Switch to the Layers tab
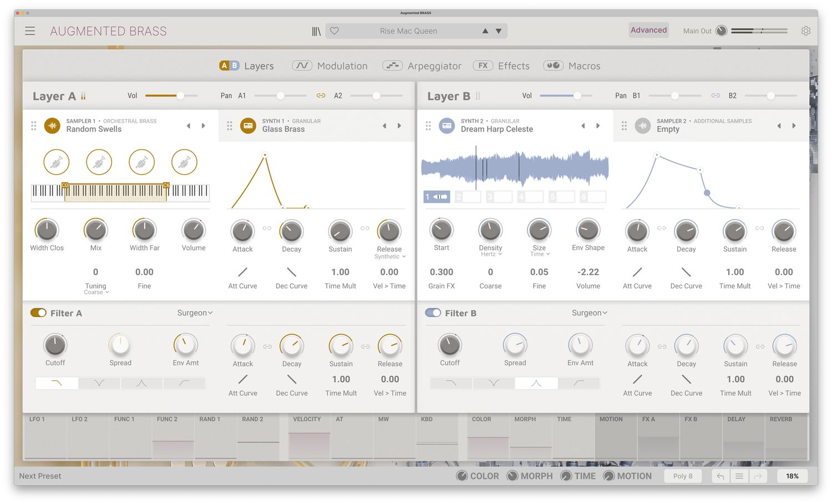 [247, 65]
